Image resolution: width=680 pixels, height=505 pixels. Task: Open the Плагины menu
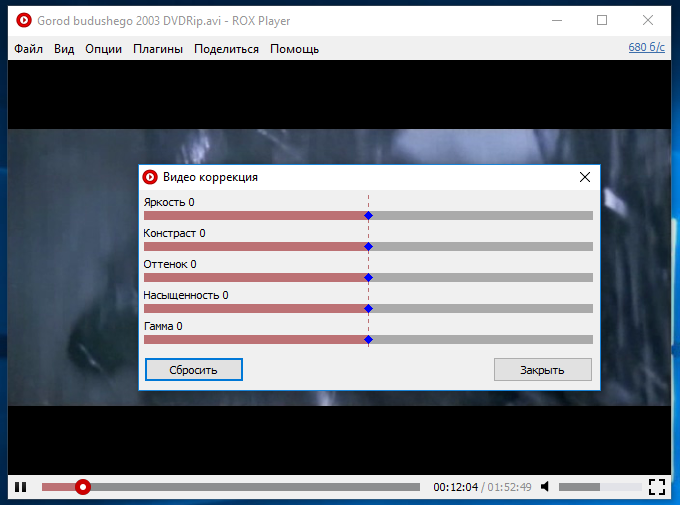pyautogui.click(x=158, y=49)
